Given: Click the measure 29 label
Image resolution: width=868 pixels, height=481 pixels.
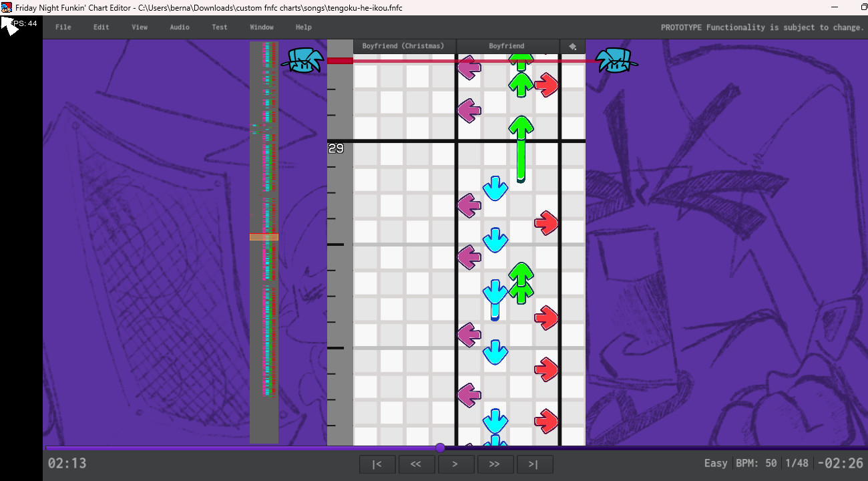Looking at the screenshot, I should tap(336, 148).
